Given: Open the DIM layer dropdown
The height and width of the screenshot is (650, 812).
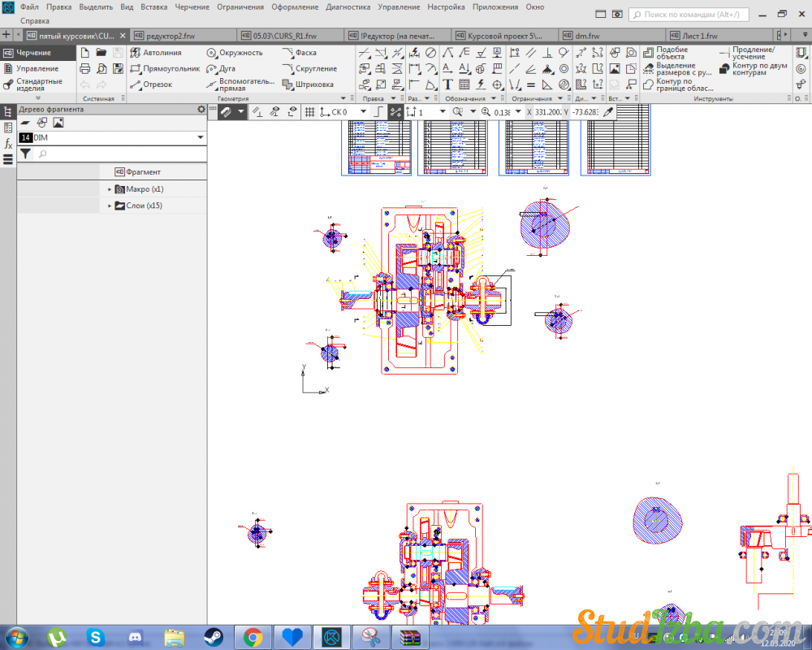Looking at the screenshot, I should tap(200, 138).
